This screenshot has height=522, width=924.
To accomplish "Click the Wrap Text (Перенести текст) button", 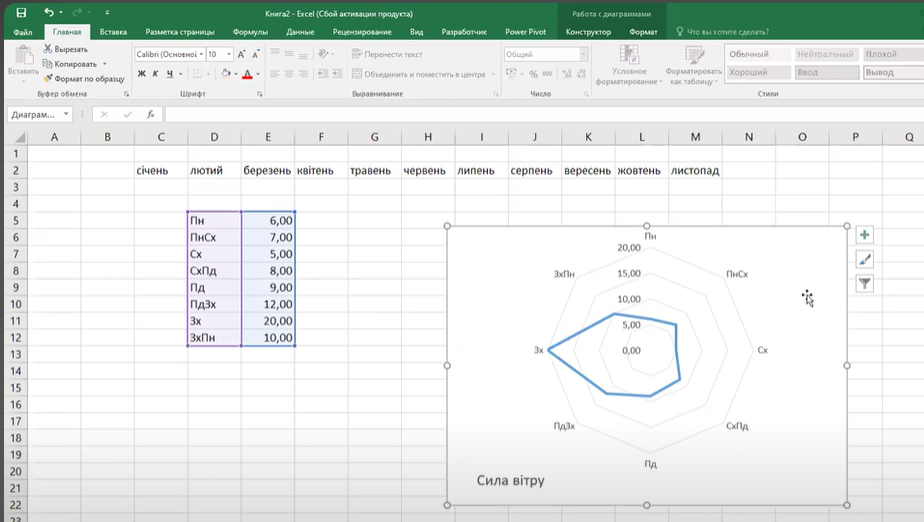I will coord(387,54).
